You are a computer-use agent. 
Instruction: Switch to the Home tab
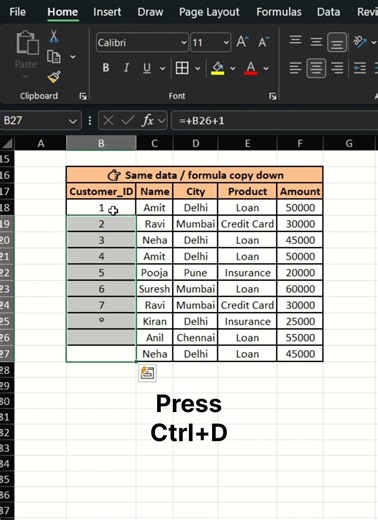click(x=63, y=12)
